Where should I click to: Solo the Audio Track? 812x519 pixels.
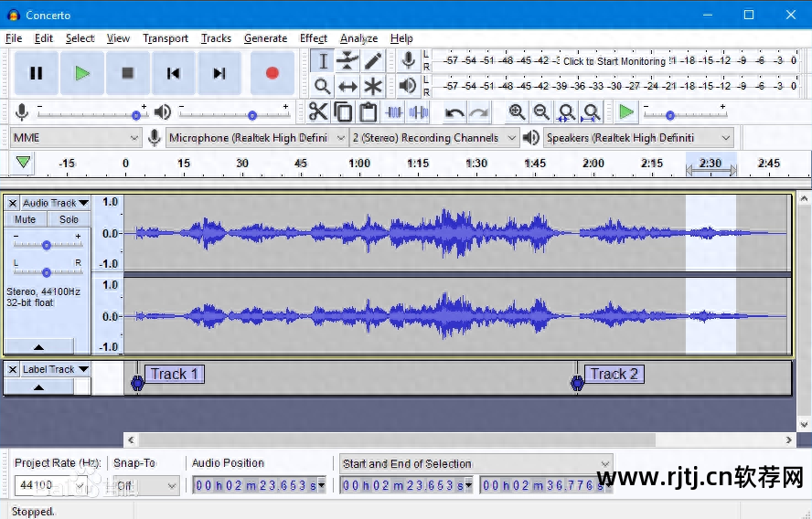[69, 219]
